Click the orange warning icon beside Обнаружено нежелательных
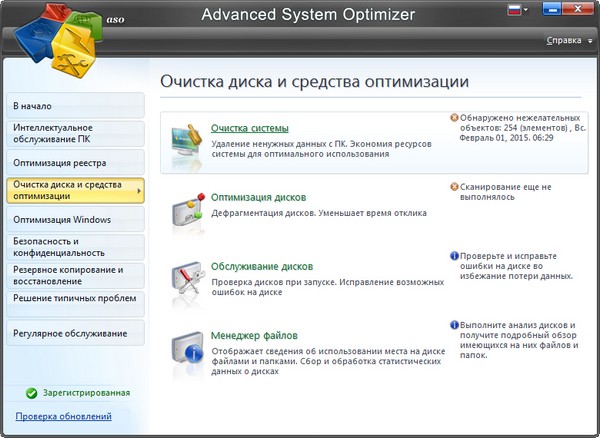The width and height of the screenshot is (600, 438). [454, 117]
